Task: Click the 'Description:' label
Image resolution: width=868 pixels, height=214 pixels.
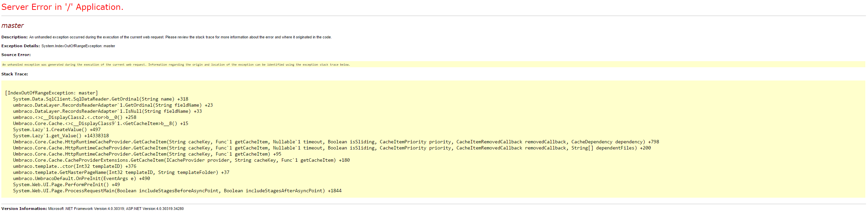Action: [14, 37]
